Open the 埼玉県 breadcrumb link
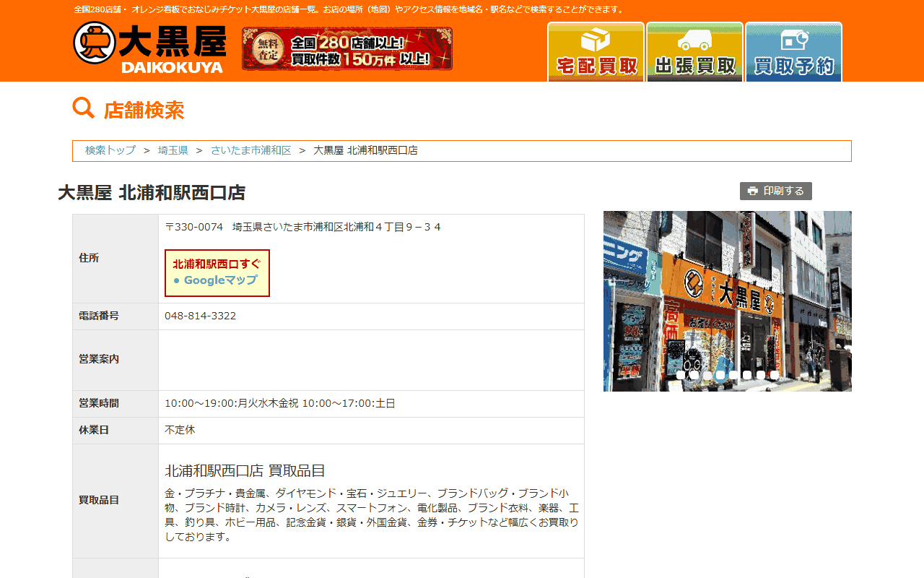Image resolution: width=924 pixels, height=578 pixels. [x=173, y=150]
